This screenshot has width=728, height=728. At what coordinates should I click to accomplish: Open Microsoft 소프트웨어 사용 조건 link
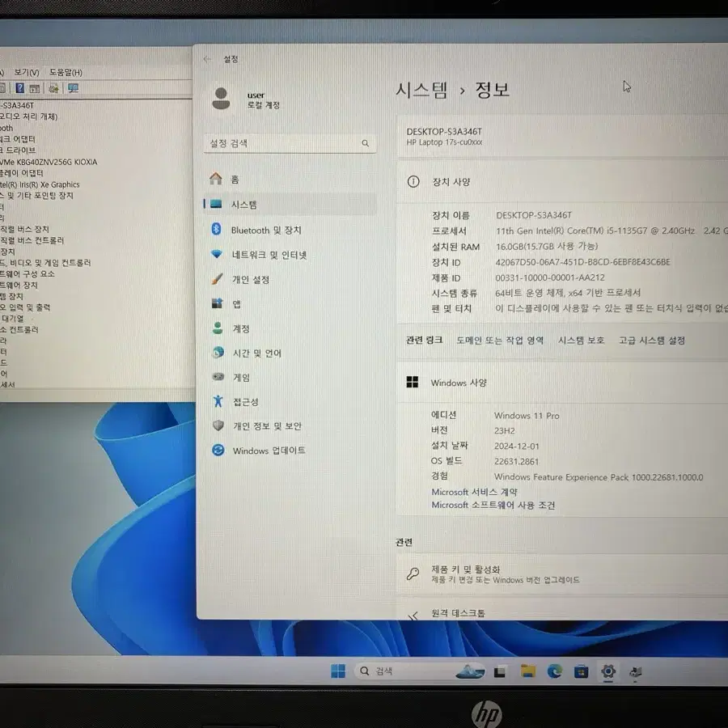[493, 505]
